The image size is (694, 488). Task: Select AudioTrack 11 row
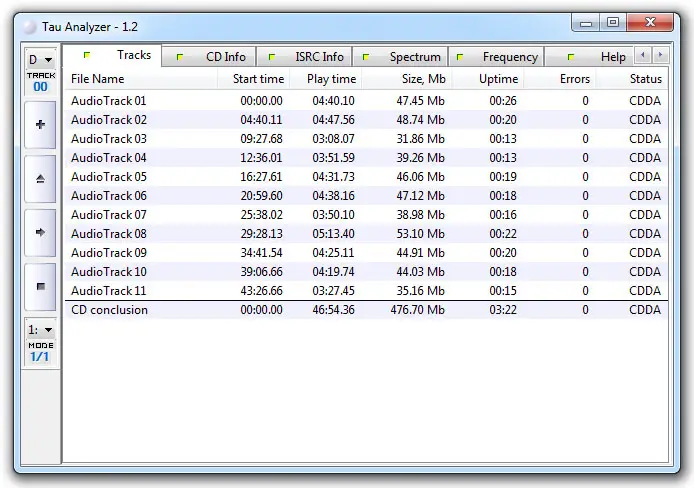[366, 291]
